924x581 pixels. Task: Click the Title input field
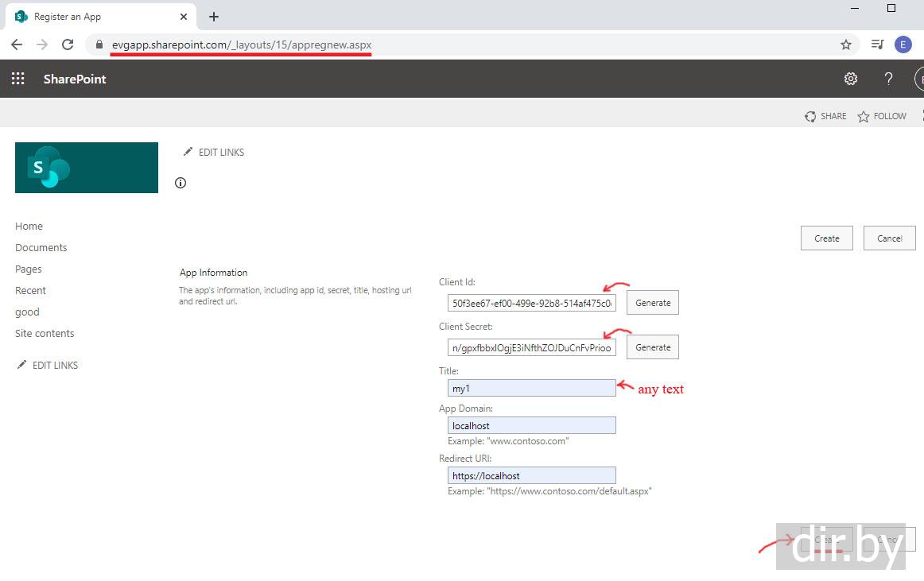(531, 388)
